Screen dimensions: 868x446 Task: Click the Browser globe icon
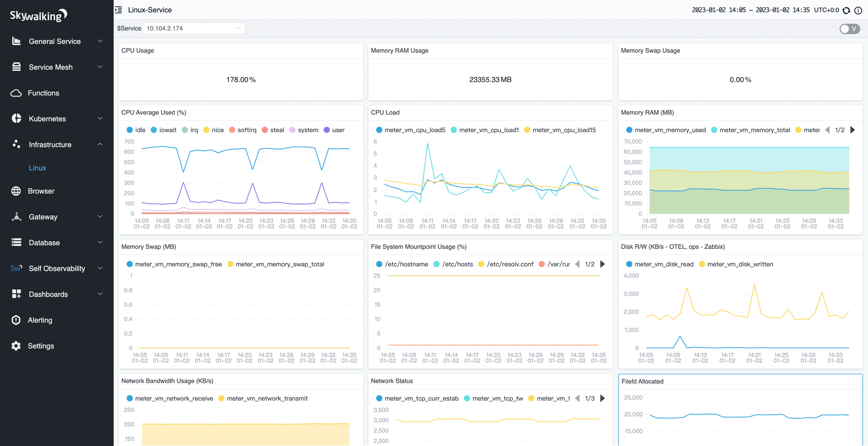tap(16, 191)
